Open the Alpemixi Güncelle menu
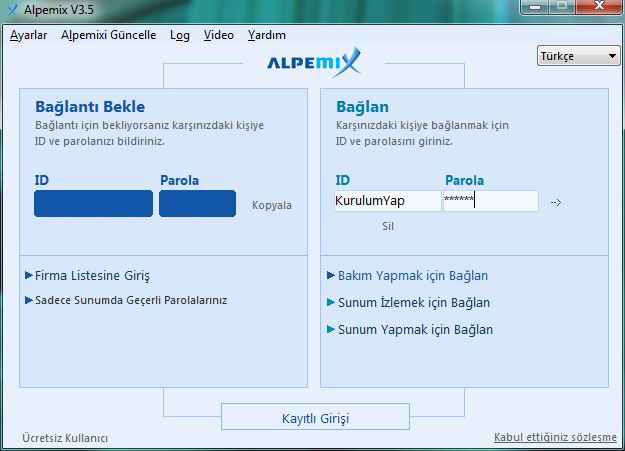The width and height of the screenshot is (625, 451). (108, 35)
